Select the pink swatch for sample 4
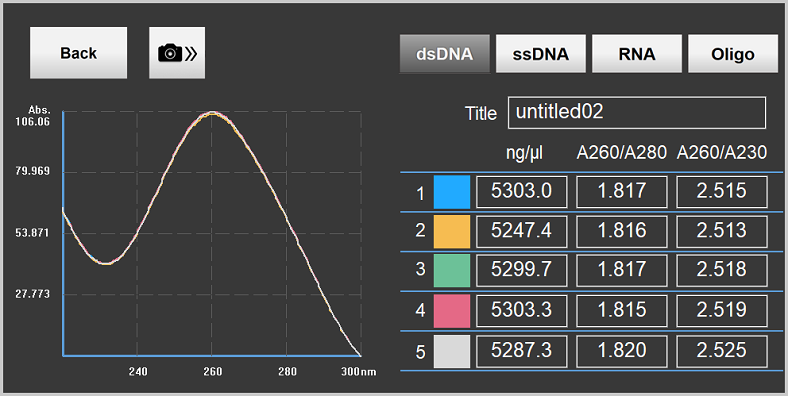 pos(452,311)
